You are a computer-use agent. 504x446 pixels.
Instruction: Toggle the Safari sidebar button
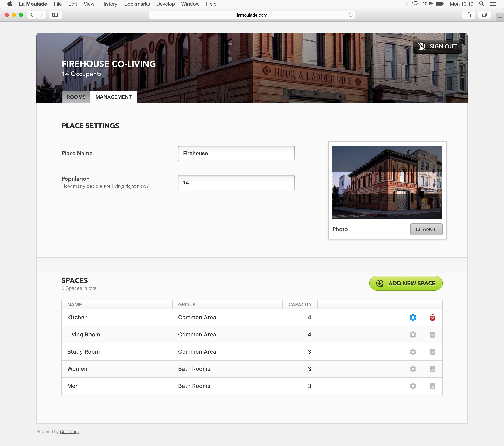pyautogui.click(x=55, y=15)
